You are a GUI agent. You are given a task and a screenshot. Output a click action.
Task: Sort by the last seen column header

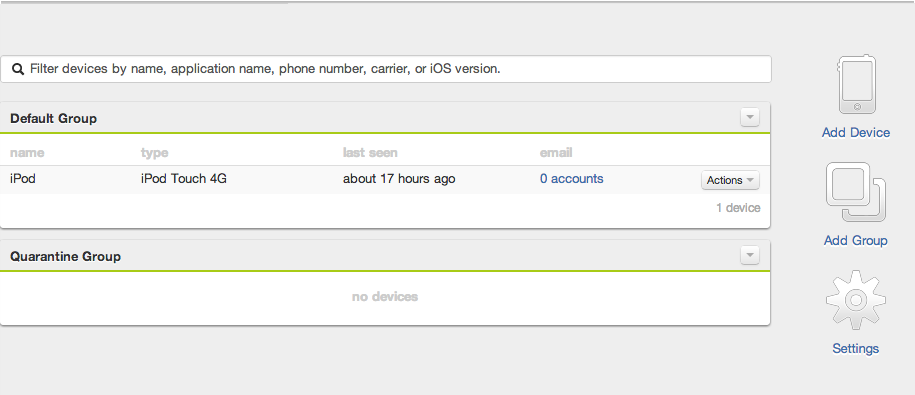(x=370, y=153)
